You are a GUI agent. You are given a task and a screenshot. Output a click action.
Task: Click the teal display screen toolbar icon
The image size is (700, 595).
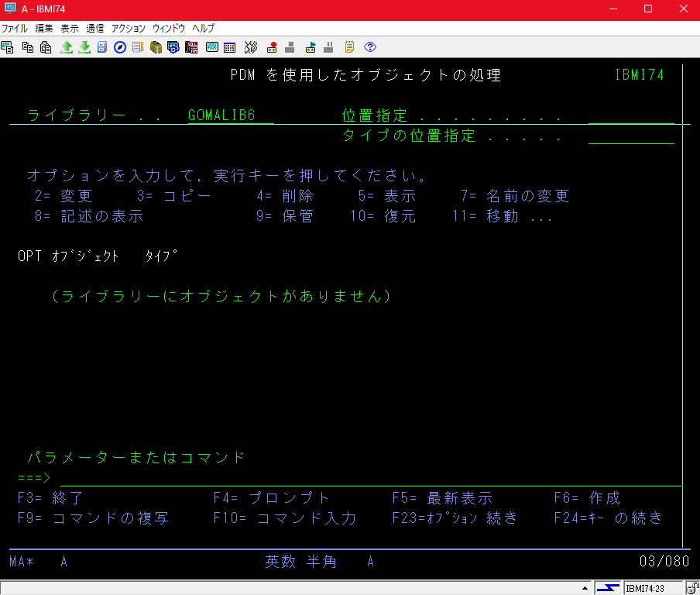point(212,47)
